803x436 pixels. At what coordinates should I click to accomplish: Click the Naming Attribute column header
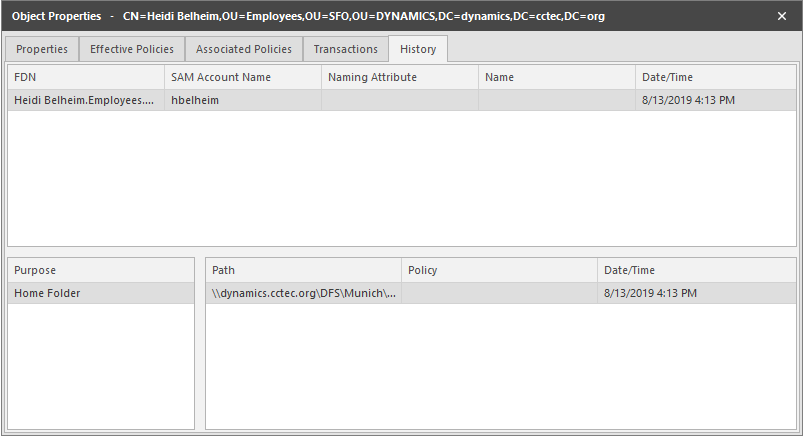pos(400,77)
